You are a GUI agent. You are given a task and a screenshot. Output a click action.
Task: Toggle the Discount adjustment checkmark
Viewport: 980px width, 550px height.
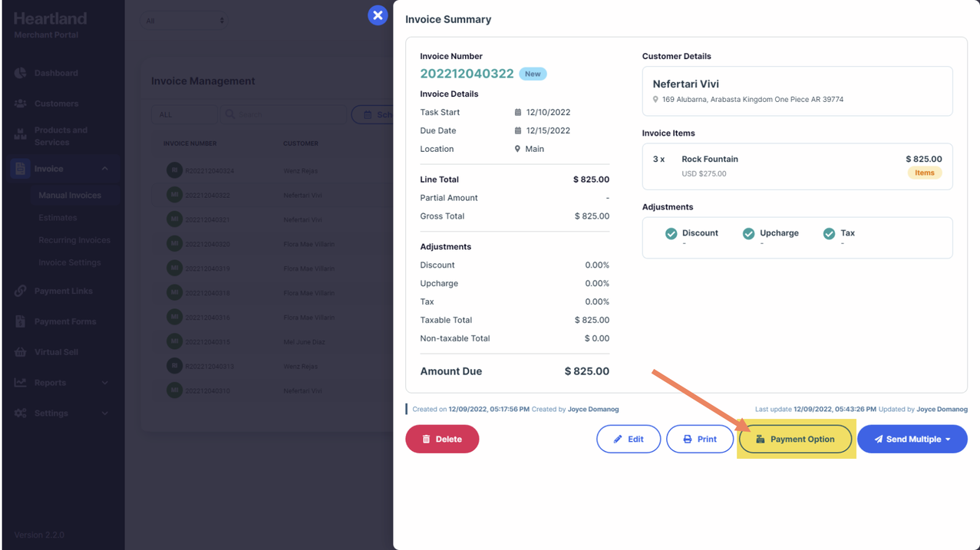coord(671,234)
